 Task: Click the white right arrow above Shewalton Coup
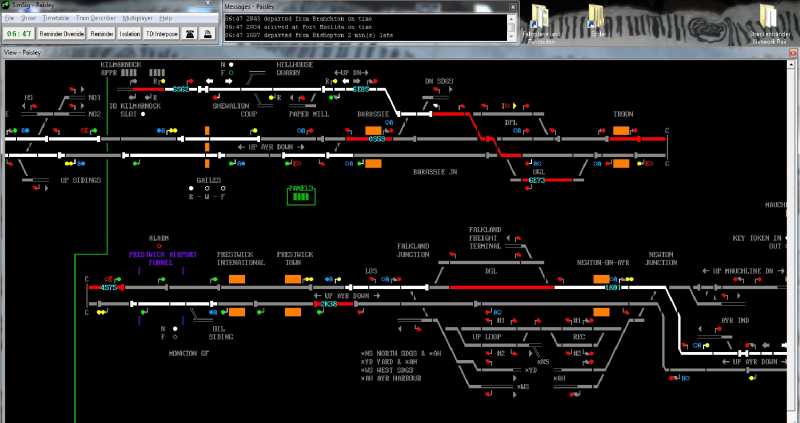point(229,81)
